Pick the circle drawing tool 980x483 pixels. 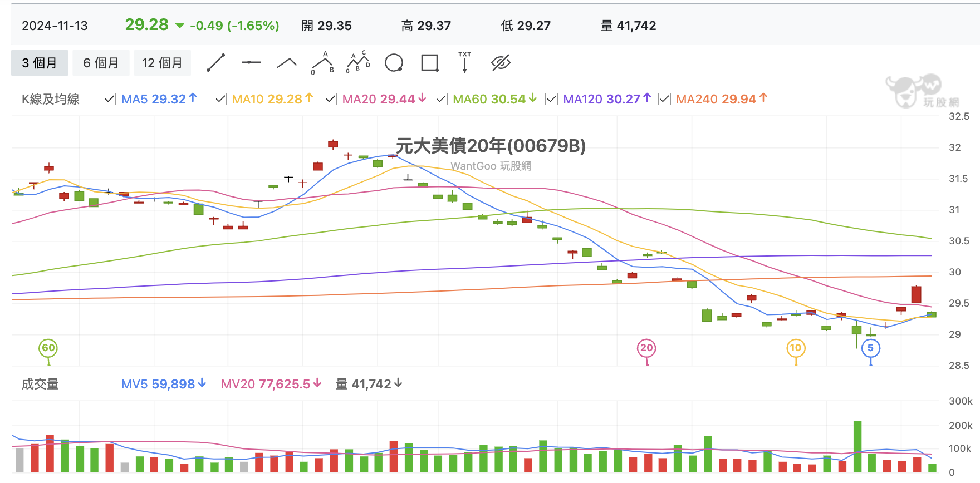[394, 63]
